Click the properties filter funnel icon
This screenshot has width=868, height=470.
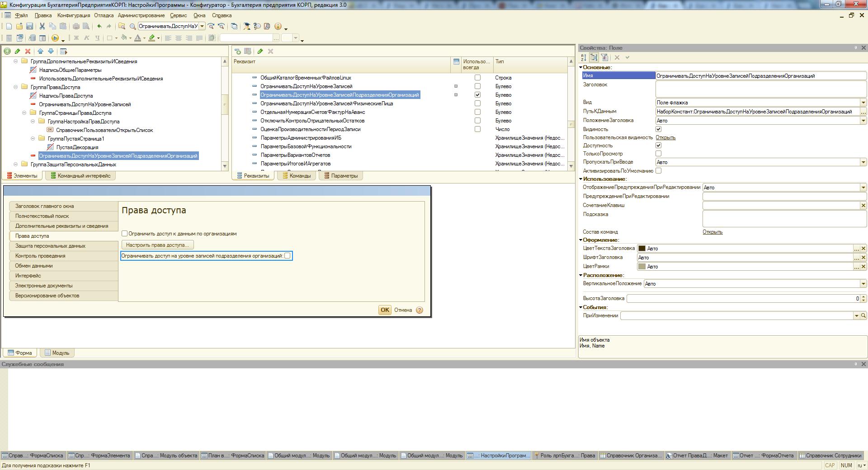[604, 57]
